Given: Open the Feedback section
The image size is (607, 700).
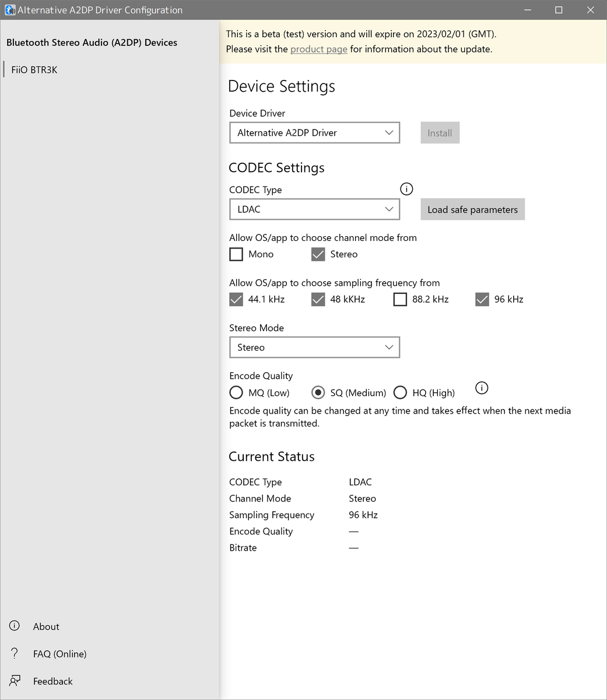Looking at the screenshot, I should [x=52, y=681].
